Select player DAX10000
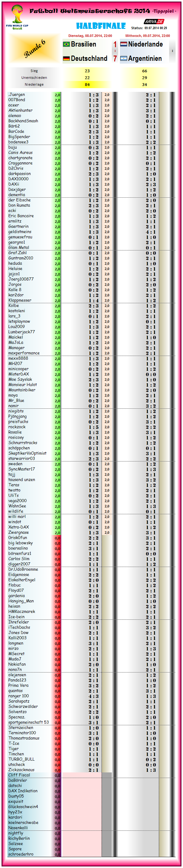 [18, 179]
